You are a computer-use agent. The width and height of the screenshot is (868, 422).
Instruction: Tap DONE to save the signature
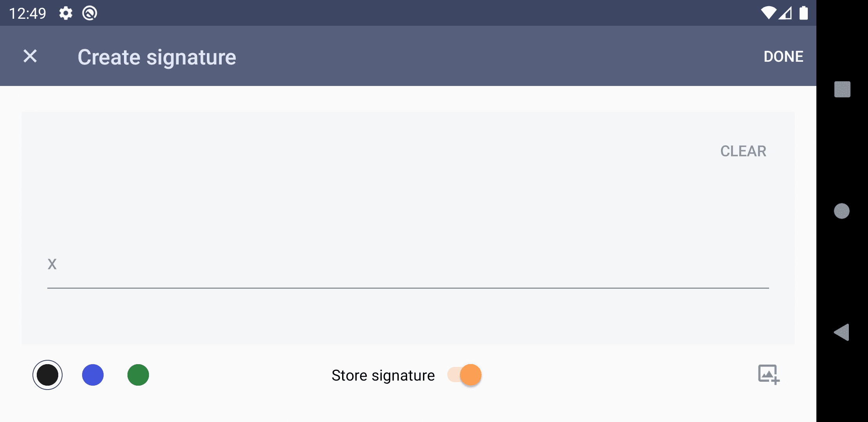[783, 57]
